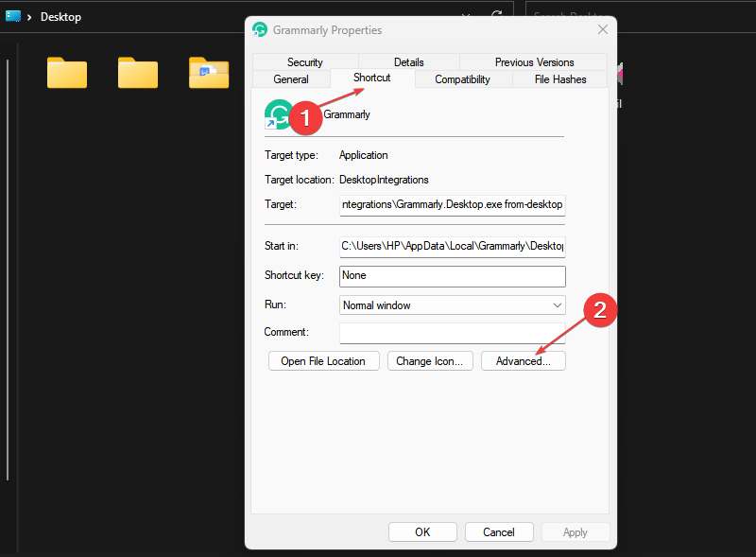
Task: Close the Grammarly Properties dialog
Action: [x=603, y=29]
